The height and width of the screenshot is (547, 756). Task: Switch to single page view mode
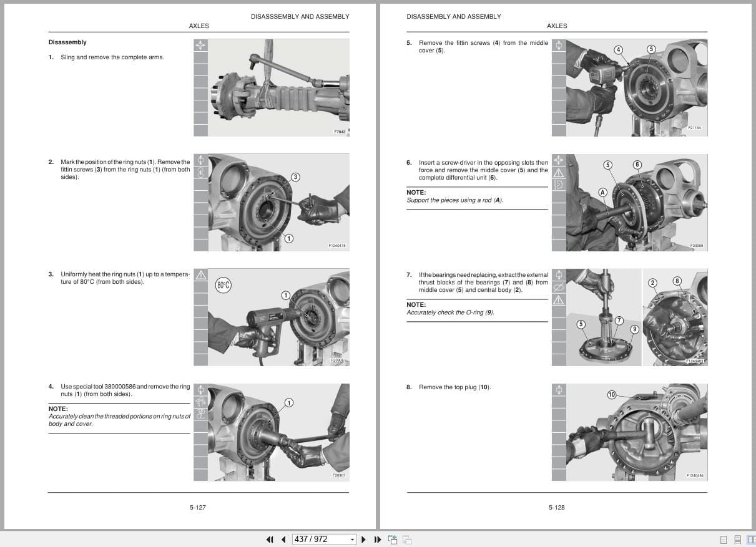pos(724,539)
